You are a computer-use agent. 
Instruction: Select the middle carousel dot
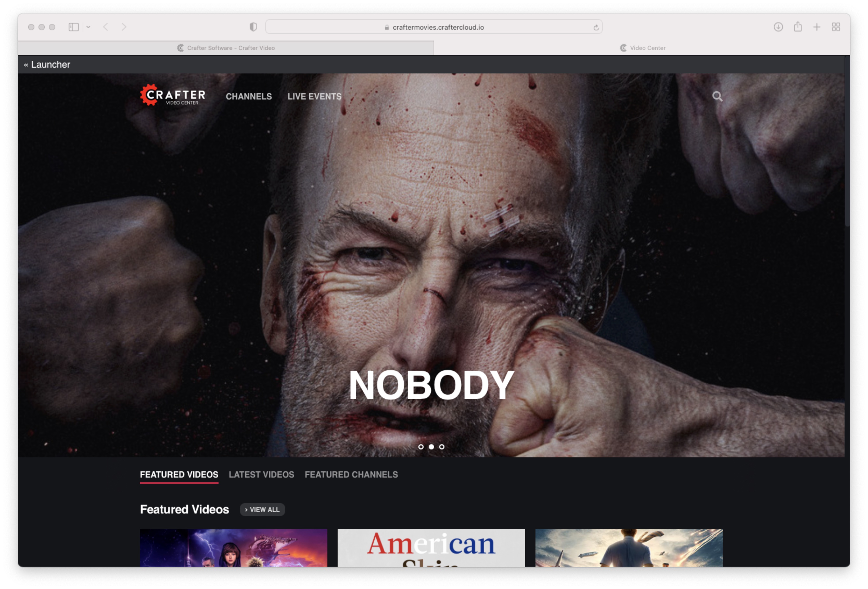tap(431, 447)
